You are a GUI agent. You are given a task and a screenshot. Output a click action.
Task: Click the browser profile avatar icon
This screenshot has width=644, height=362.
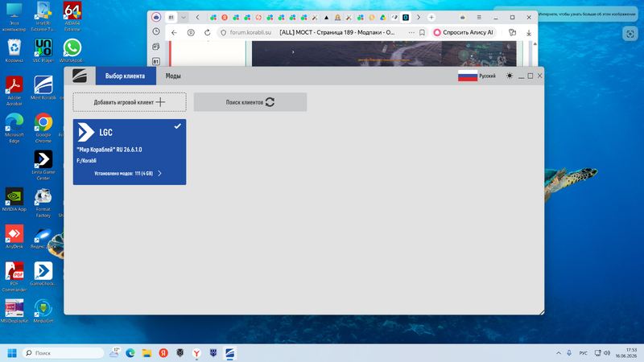pos(156,17)
